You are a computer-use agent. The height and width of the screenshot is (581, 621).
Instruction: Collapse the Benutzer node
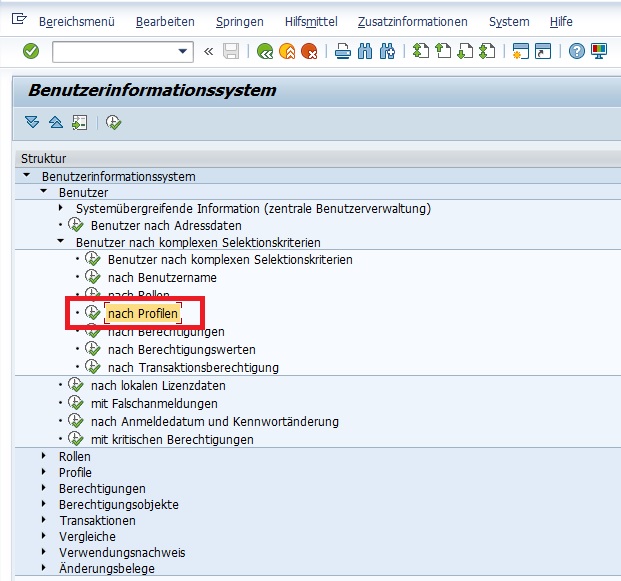point(44,191)
